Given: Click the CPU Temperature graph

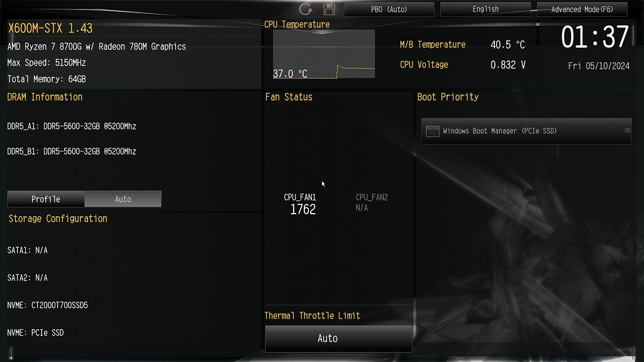Looking at the screenshot, I should (x=324, y=54).
